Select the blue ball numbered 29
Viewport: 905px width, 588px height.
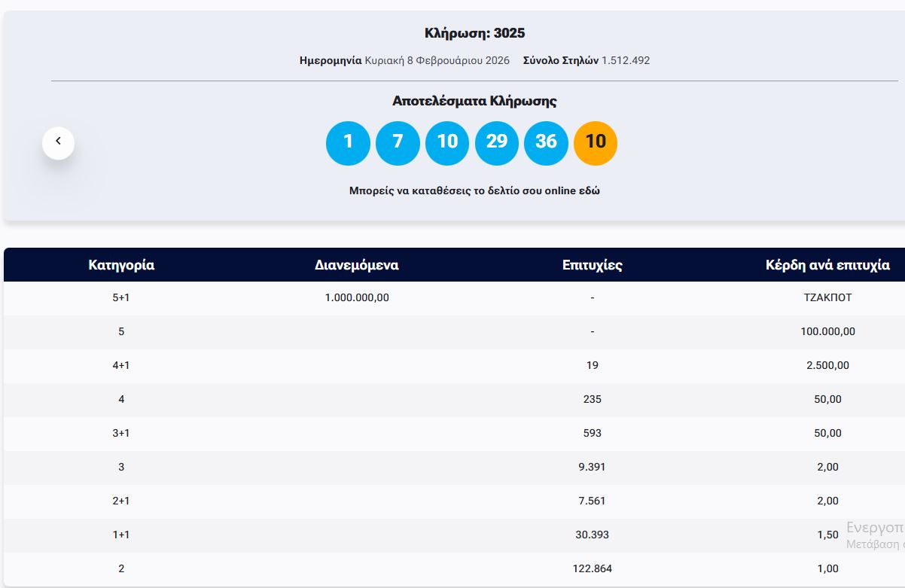(497, 142)
